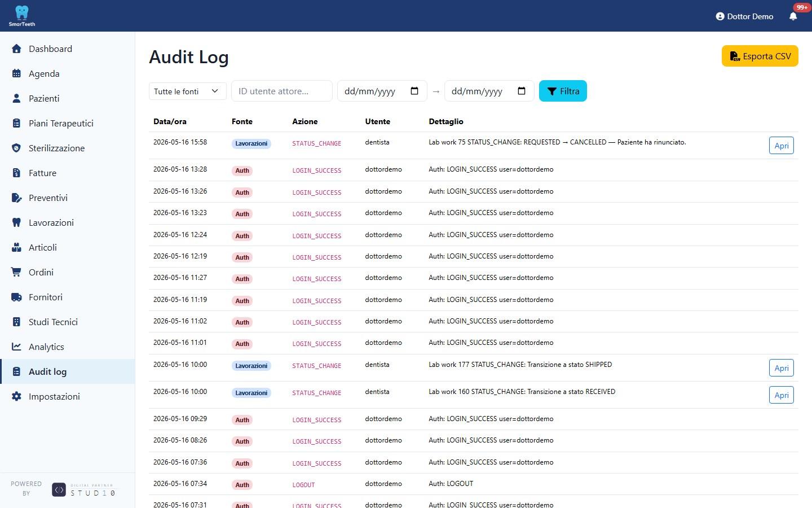Click the Impostazioni gear icon
This screenshot has height=508, width=812.
tap(16, 396)
